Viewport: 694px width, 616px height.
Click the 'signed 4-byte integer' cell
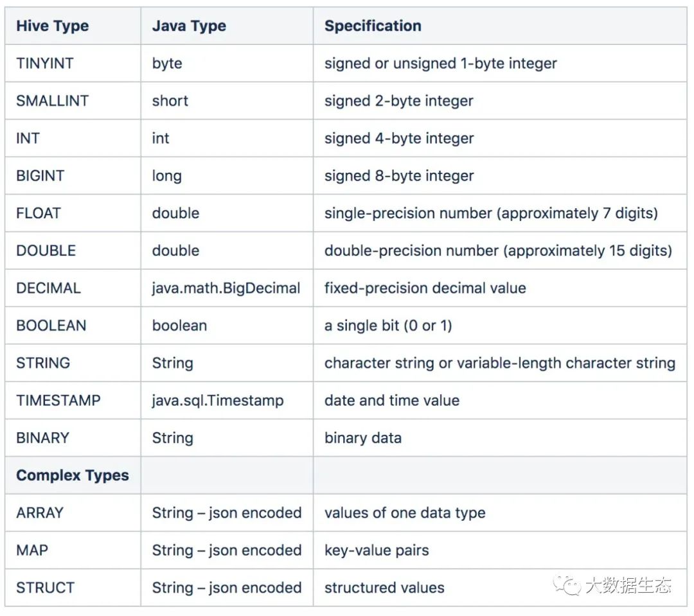pos(399,139)
